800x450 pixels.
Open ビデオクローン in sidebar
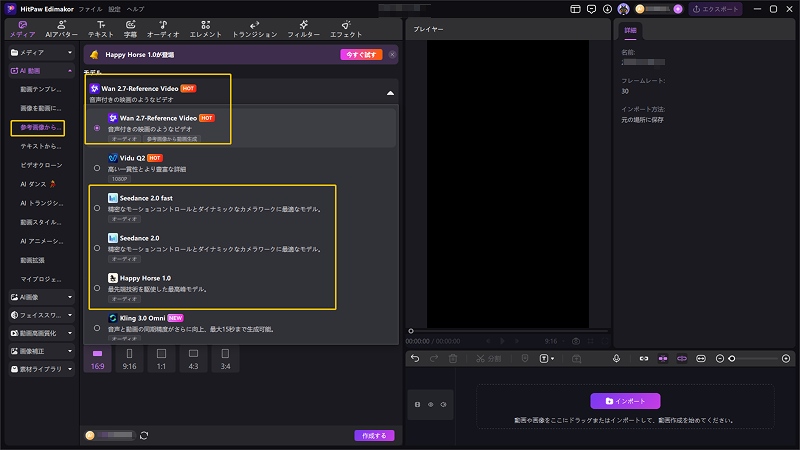click(41, 165)
